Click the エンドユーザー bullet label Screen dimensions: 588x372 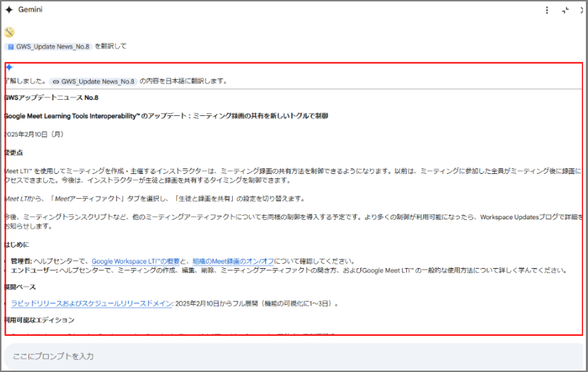click(34, 270)
